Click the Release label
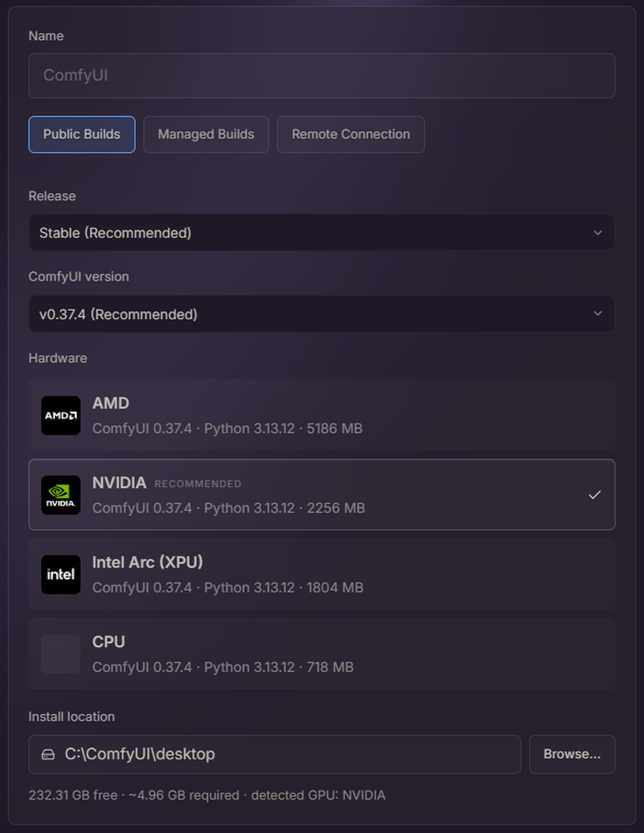Image resolution: width=644 pixels, height=833 pixels. click(x=52, y=196)
